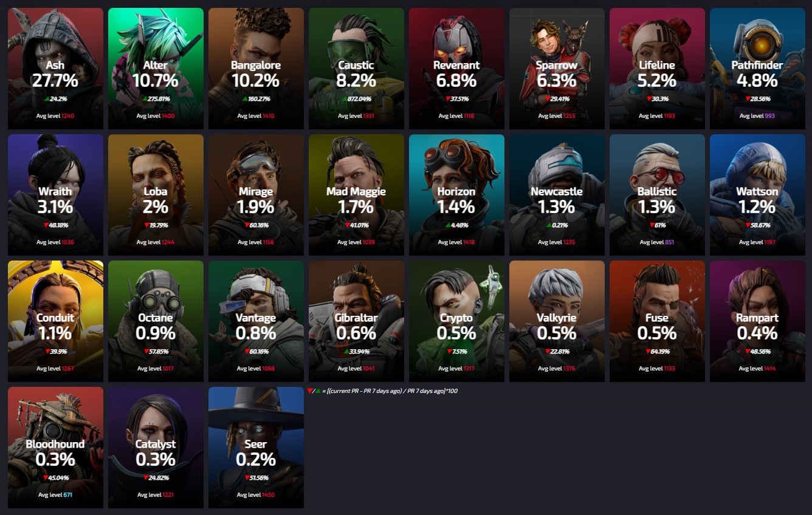Viewport: 812px width, 515px height.
Task: Select the Pathfinder robot card
Action: 757,69
